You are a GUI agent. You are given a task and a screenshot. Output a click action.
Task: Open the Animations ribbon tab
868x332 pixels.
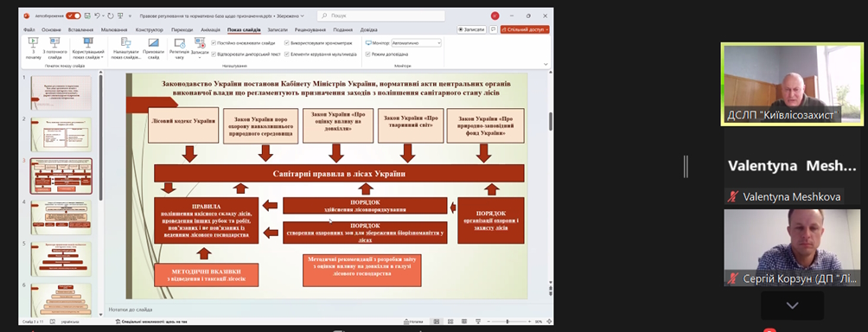210,30
